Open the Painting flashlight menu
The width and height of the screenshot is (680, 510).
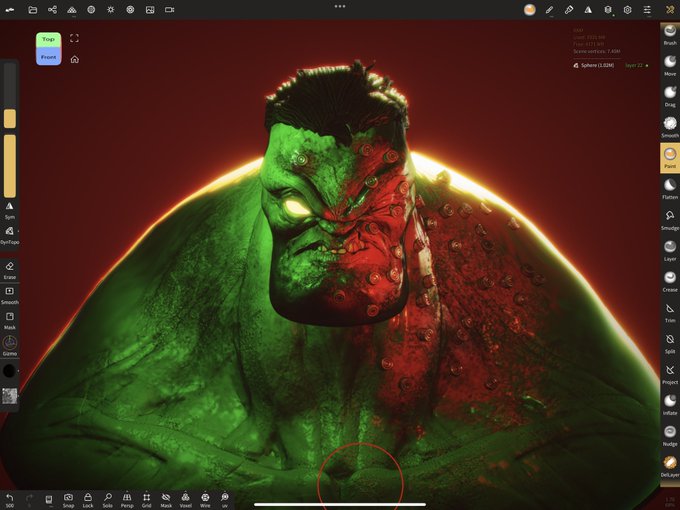coord(569,10)
